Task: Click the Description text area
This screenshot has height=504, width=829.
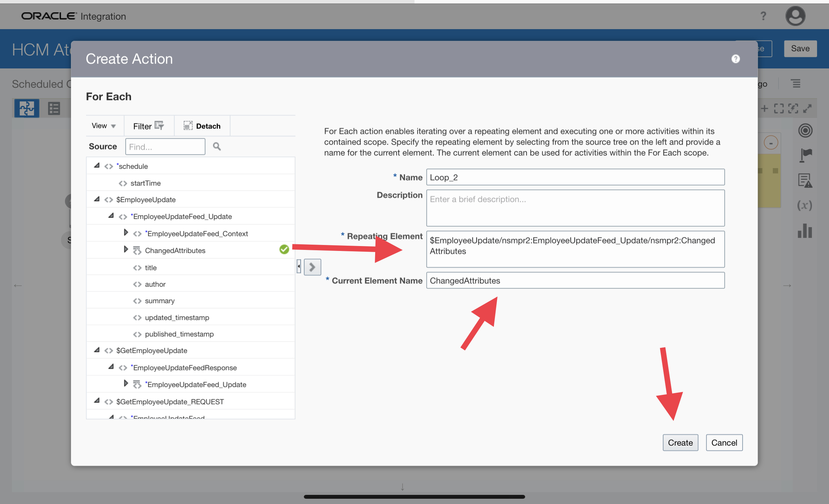Action: [x=575, y=208]
